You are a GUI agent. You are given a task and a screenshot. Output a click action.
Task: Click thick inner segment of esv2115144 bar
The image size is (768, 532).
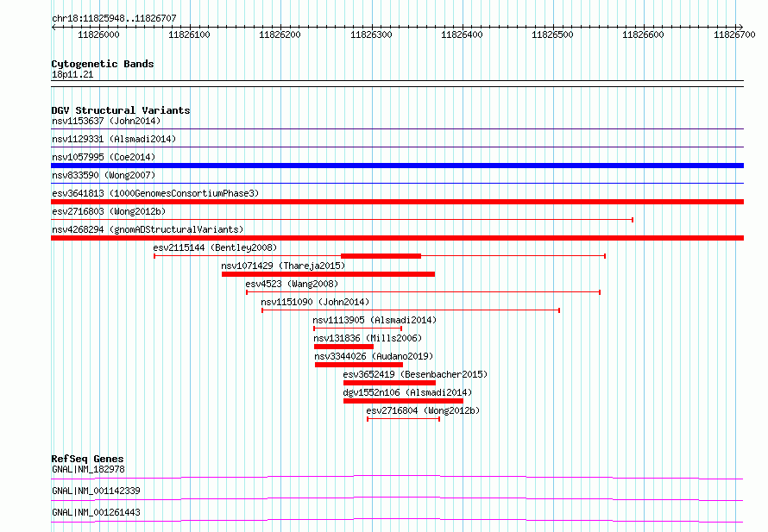pos(381,256)
